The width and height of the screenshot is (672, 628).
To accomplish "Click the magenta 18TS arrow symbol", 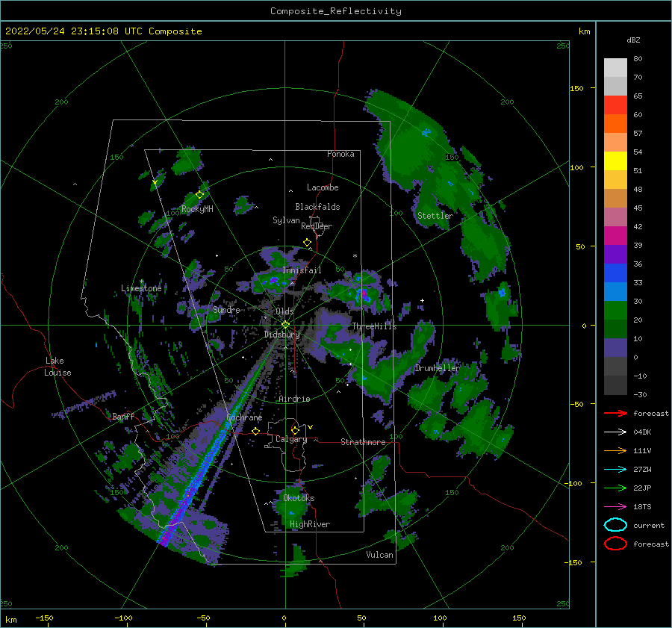I will pos(615,507).
